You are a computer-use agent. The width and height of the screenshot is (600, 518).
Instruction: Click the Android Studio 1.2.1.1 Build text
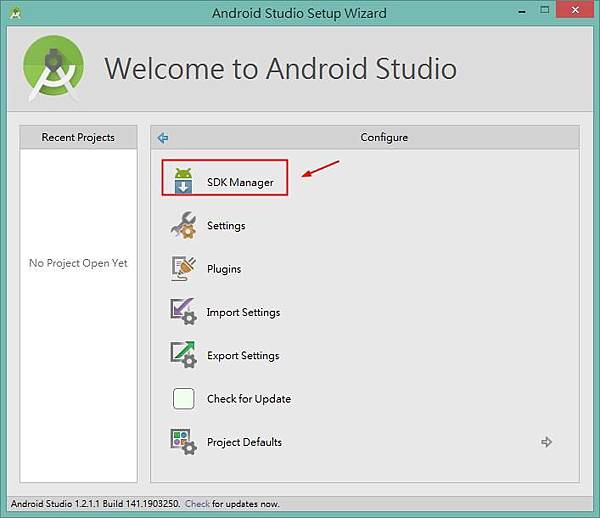coord(95,504)
